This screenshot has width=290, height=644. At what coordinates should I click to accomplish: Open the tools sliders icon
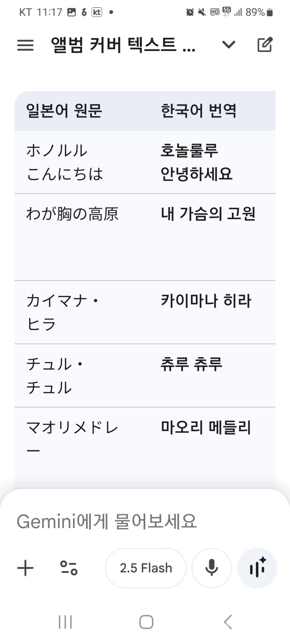(69, 568)
